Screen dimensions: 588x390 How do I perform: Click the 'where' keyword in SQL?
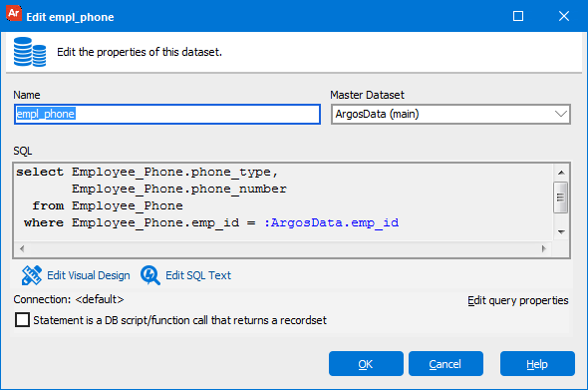44,222
